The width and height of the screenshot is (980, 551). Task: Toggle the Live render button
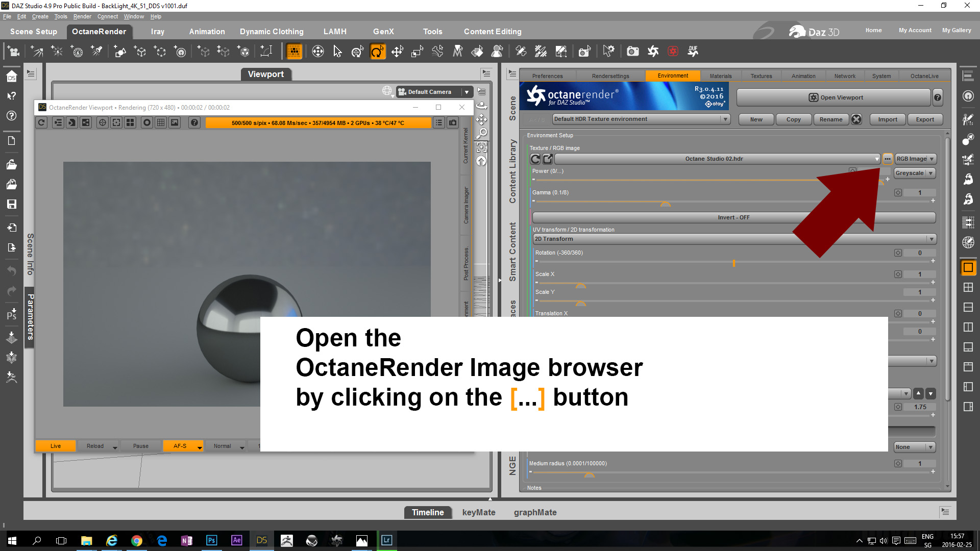coord(55,446)
